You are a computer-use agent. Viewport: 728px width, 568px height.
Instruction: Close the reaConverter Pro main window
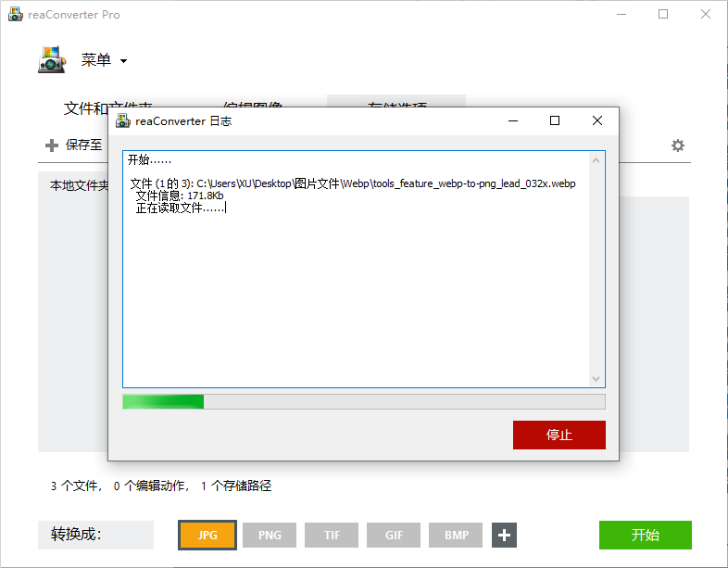pos(706,15)
